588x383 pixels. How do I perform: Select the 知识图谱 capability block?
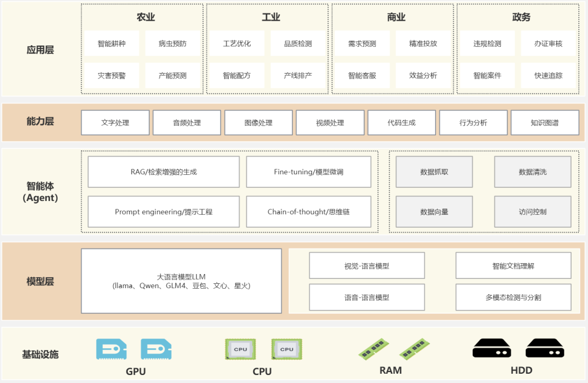(544, 122)
